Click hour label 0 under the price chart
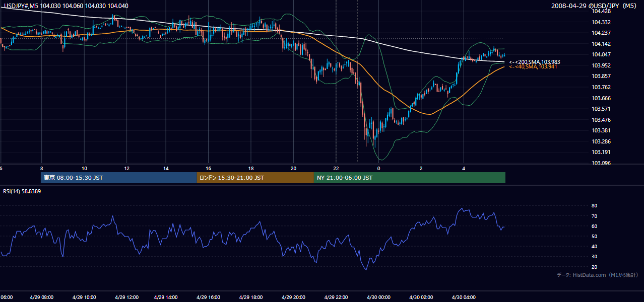The height and width of the screenshot is (302, 644). click(x=378, y=168)
